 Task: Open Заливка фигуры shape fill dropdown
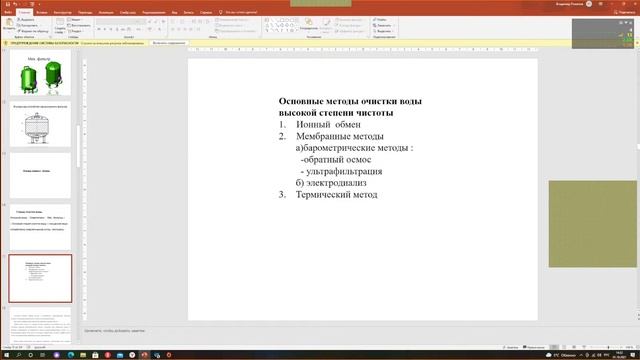pos(349,20)
